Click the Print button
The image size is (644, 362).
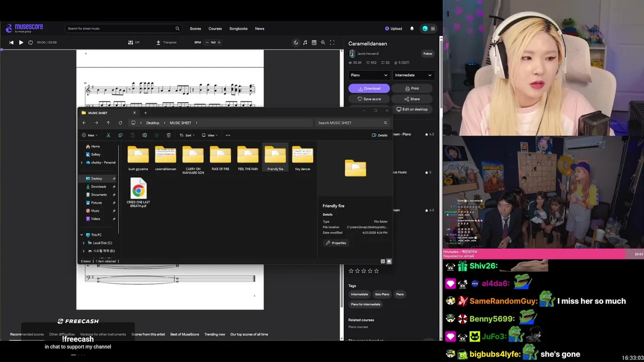coord(412,88)
